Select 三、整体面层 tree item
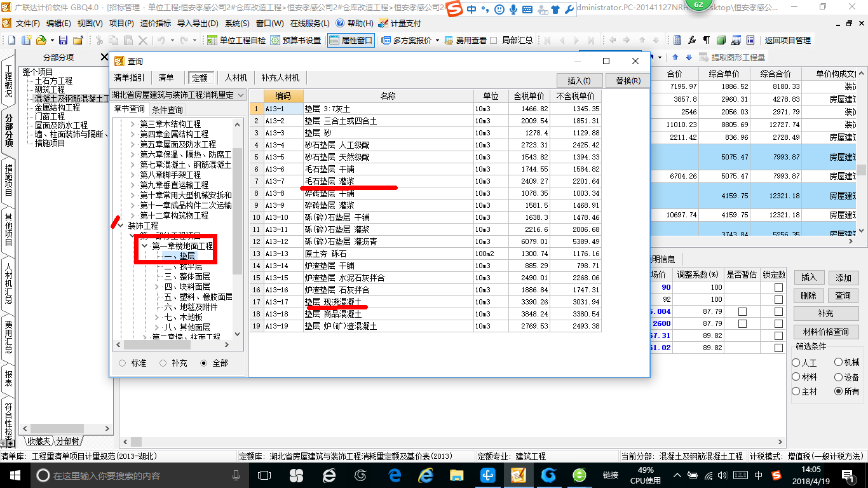The width and height of the screenshot is (868, 488). point(187,276)
